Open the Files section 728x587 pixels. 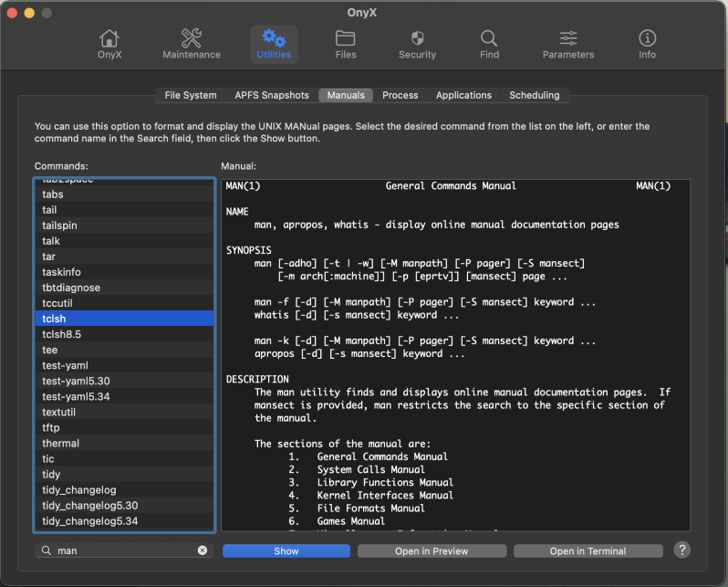pos(346,44)
